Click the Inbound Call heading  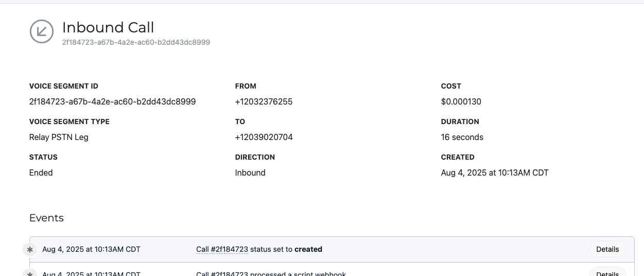[108, 27]
